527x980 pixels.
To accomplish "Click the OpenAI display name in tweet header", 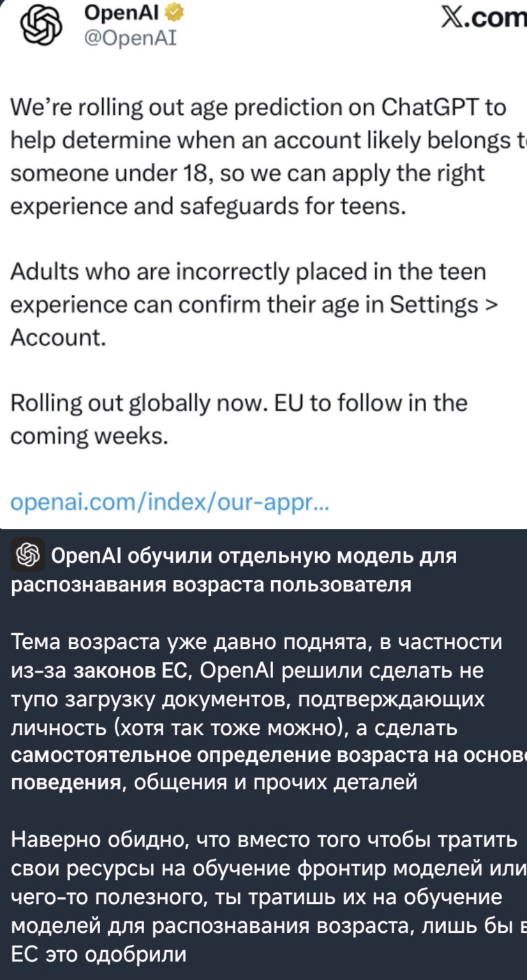I will [122, 12].
